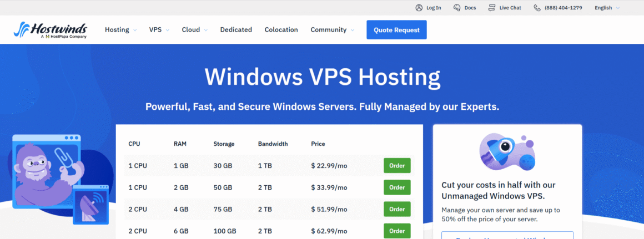The height and width of the screenshot is (239, 644).
Task: Click the 1 TB bandwidth cell
Action: pyautogui.click(x=265, y=166)
